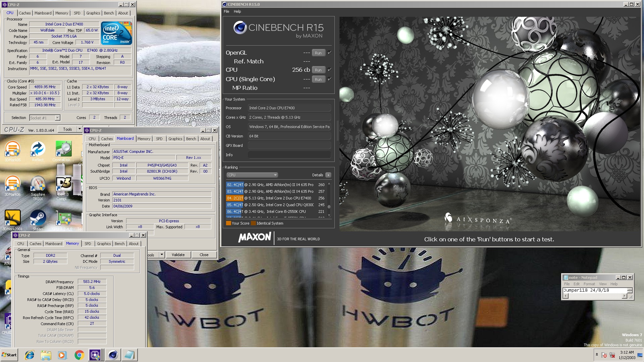The width and height of the screenshot is (644, 362).
Task: Open the 3DMark2001 desktop icon
Action: point(12,220)
